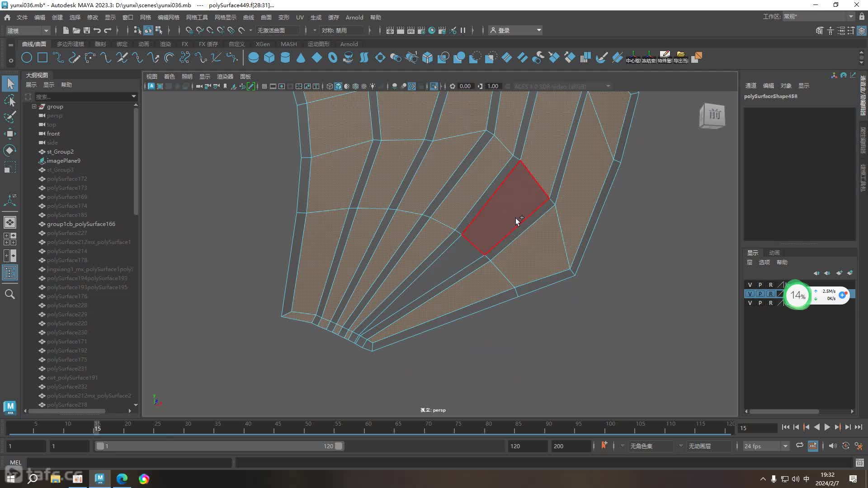
Task: Open the 无角色集 character set dropdown
Action: click(x=651, y=446)
